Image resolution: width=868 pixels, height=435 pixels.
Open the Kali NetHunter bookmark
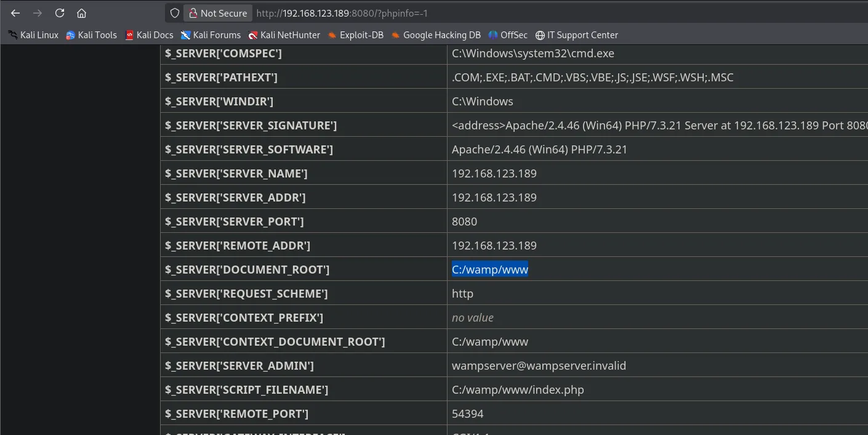click(284, 35)
